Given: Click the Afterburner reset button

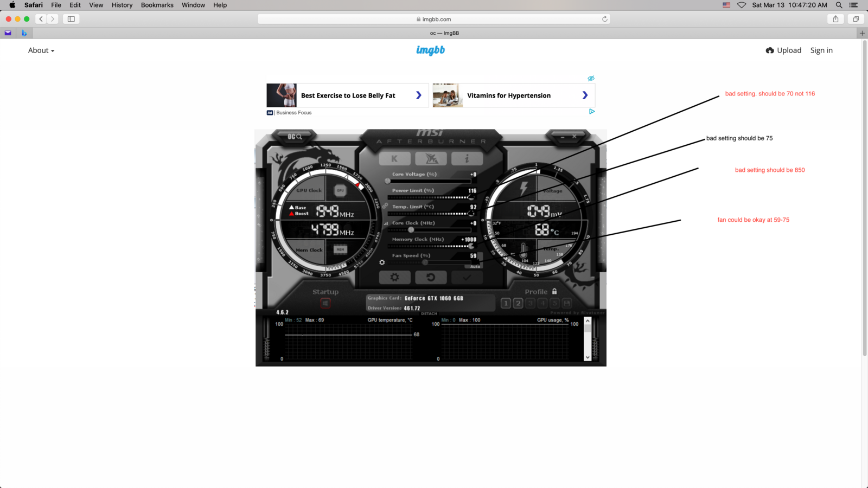Looking at the screenshot, I should click(x=431, y=278).
